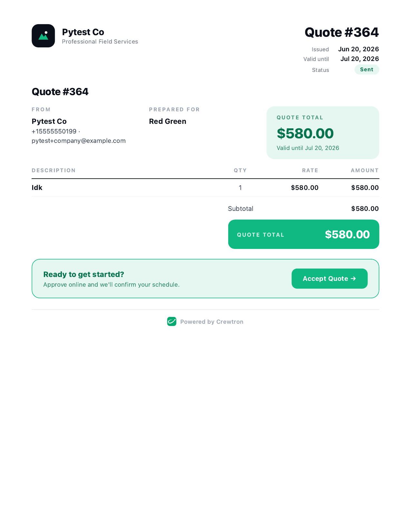Click the light green Quote Total summary card

click(323, 133)
